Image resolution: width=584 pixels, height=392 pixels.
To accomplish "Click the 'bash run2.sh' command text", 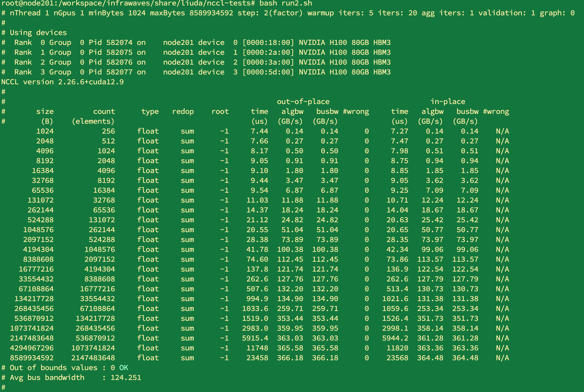I will (285, 3).
